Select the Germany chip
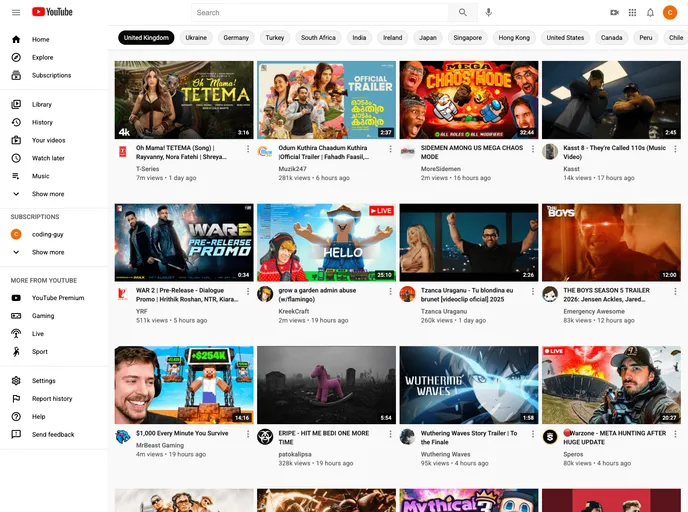The height and width of the screenshot is (512, 688). click(x=236, y=38)
